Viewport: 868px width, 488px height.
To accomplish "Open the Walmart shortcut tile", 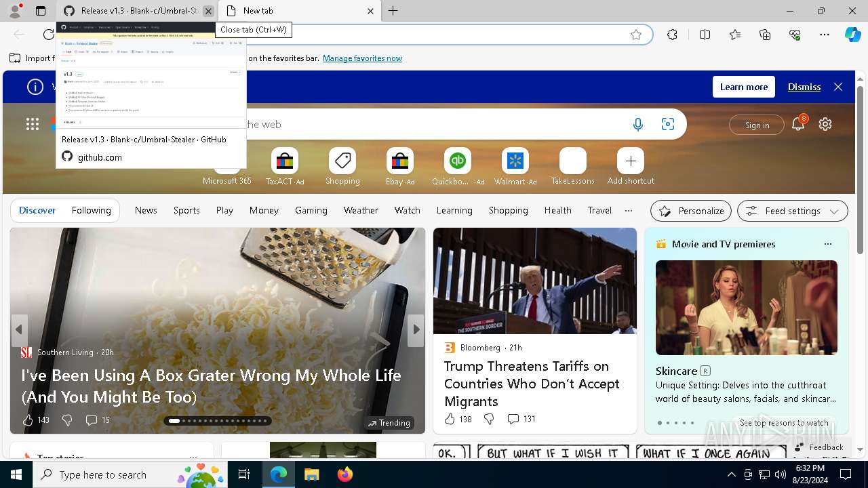I will (515, 167).
